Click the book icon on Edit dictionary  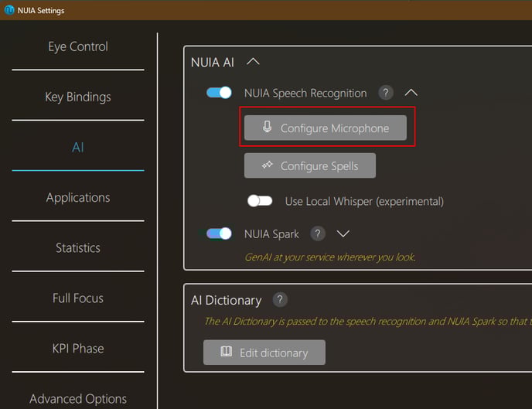[227, 351]
